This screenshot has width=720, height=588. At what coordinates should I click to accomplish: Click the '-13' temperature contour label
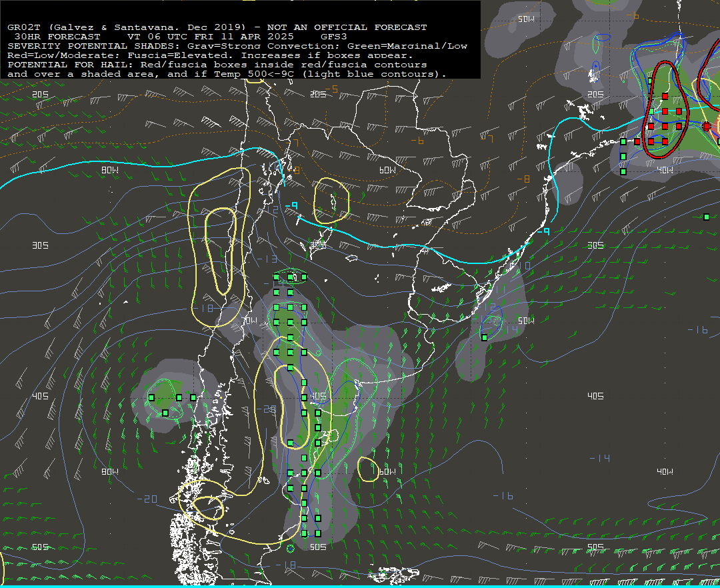(x=267, y=259)
